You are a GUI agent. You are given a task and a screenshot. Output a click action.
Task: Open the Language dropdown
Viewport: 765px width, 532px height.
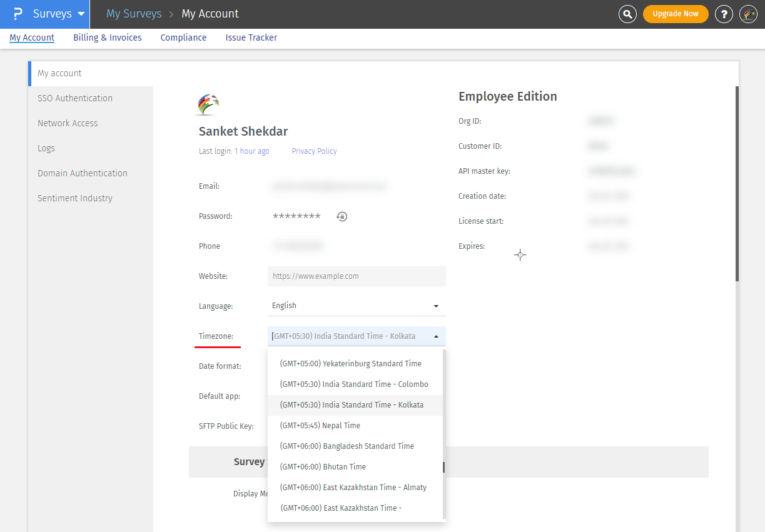tap(357, 306)
